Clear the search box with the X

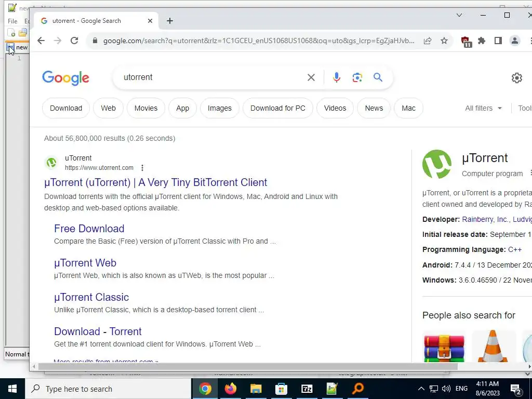311,77
